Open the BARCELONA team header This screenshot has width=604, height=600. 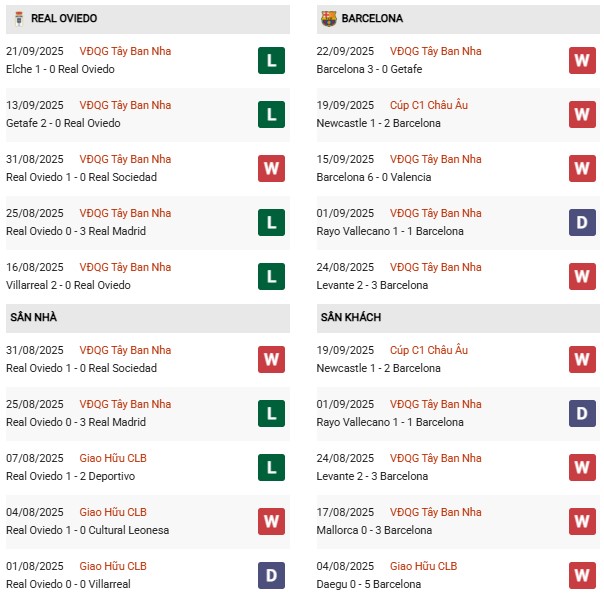click(458, 19)
